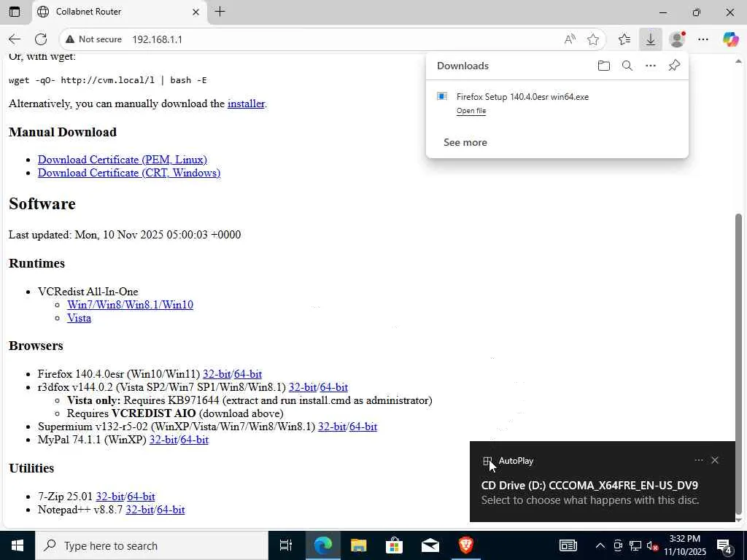Download Firefox 140.4.0esr 64-bit
The image size is (747, 560).
pyautogui.click(x=248, y=374)
